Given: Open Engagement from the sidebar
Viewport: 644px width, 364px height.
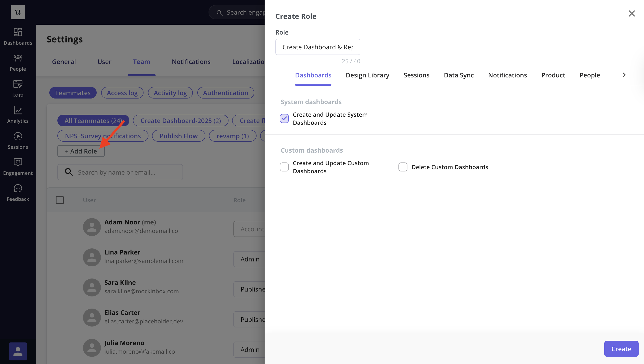Looking at the screenshot, I should pyautogui.click(x=18, y=167).
